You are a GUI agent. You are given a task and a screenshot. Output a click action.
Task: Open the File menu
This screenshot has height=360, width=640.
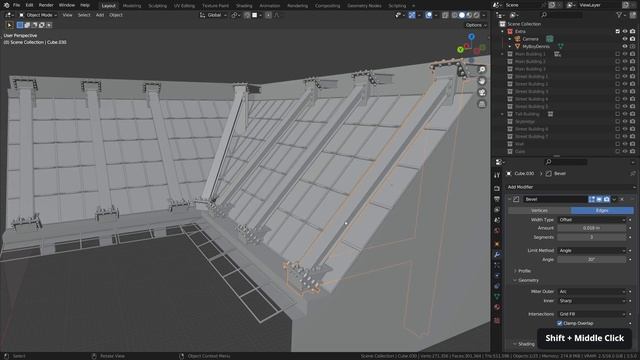[x=16, y=5]
